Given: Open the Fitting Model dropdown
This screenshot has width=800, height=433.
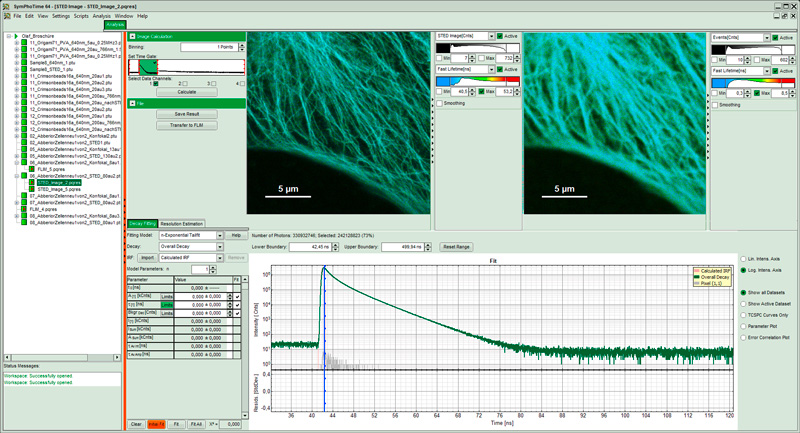Looking at the screenshot, I should pos(219,236).
